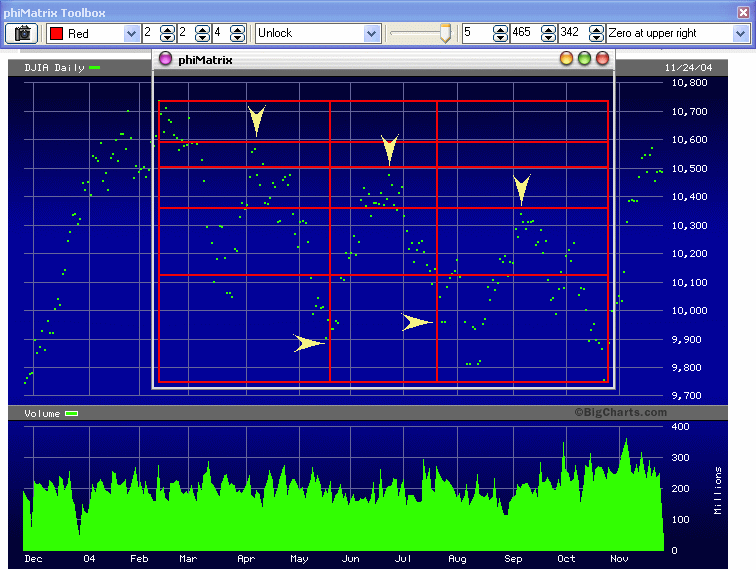
Task: Adjust the stepper showing value 4
Action: 237,33
